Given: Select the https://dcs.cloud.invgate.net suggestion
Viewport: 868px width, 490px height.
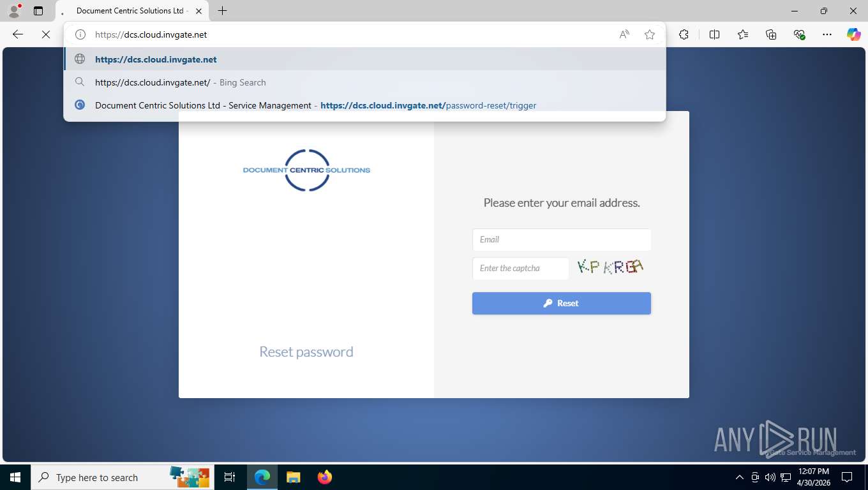Looking at the screenshot, I should point(364,59).
